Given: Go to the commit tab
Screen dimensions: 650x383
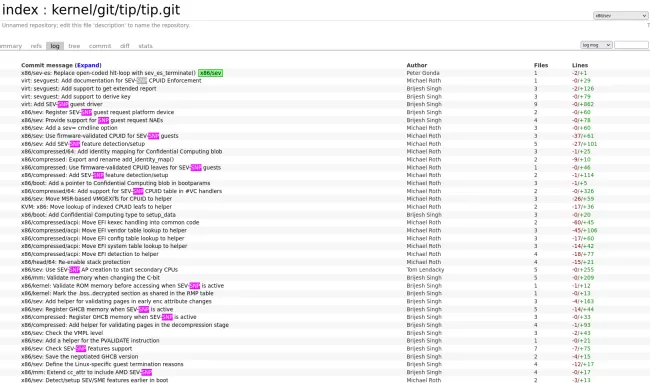Looking at the screenshot, I should 100,46.
